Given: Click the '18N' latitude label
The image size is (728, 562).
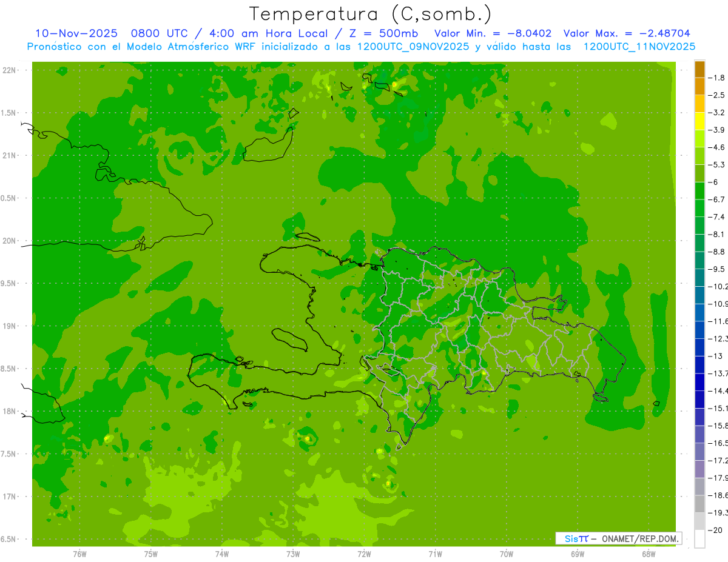Looking at the screenshot, I should coord(10,411).
